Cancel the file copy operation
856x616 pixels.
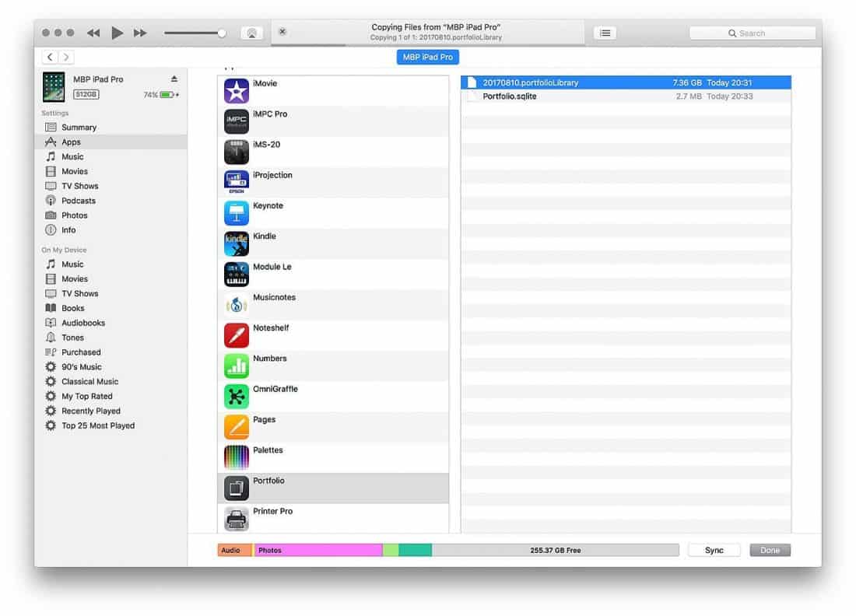(282, 32)
